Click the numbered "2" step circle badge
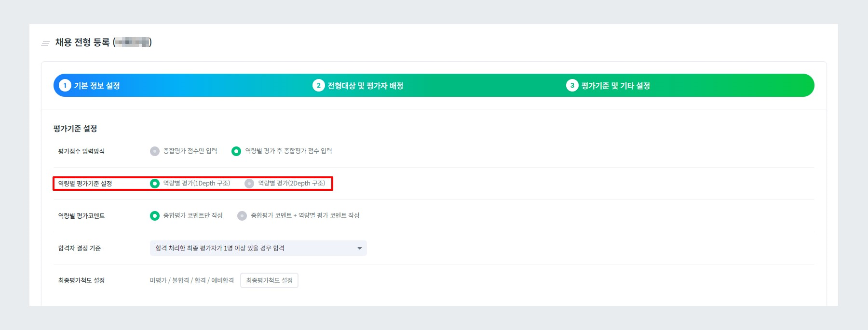The image size is (868, 330). pos(318,84)
